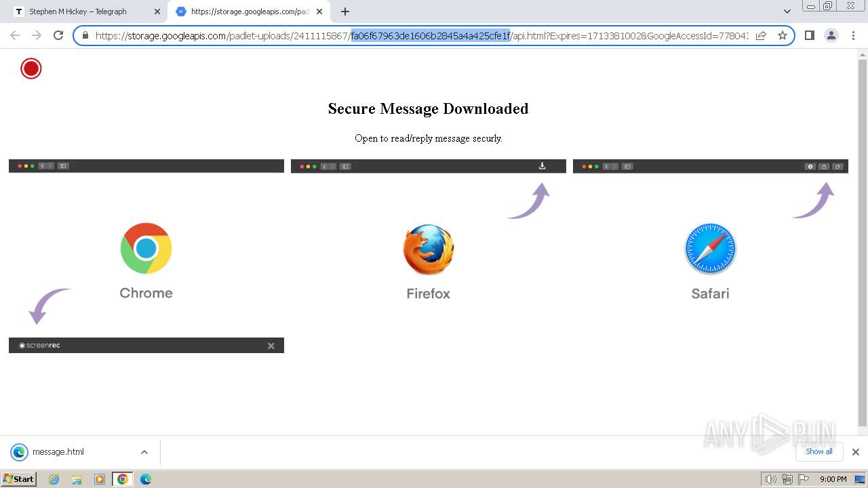Close the downloads shelf

point(856,452)
